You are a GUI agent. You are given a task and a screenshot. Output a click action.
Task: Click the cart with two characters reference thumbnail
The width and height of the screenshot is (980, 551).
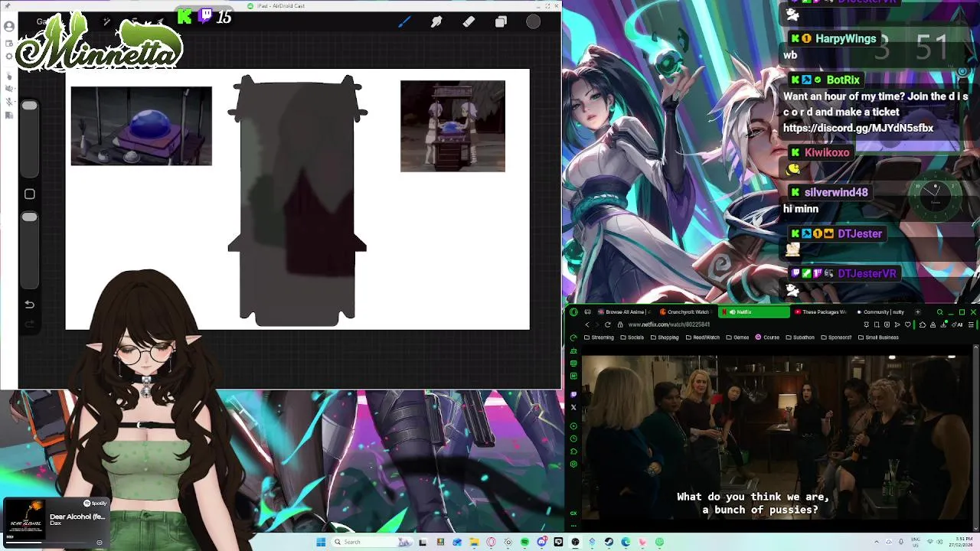[452, 126]
